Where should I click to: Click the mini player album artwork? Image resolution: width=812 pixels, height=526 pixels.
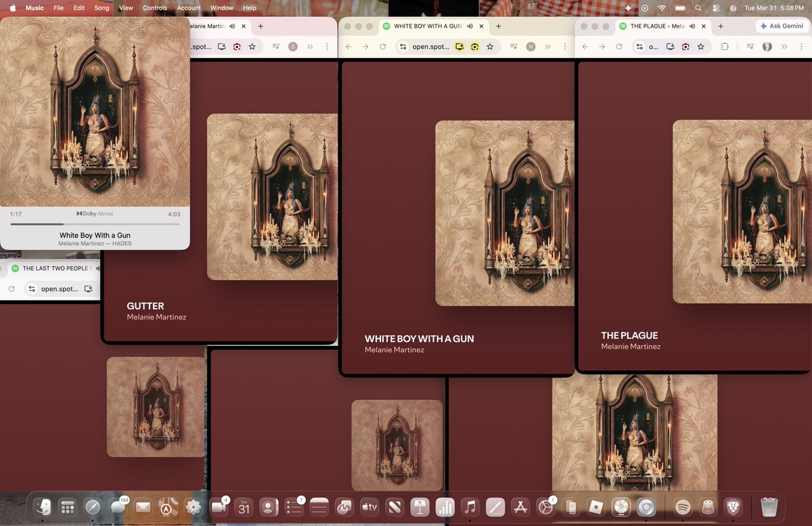click(95, 112)
